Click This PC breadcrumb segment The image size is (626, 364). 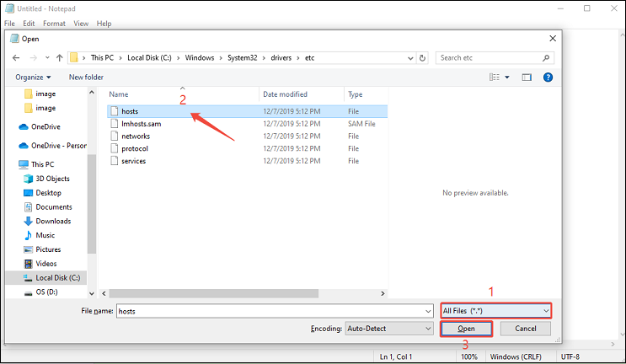pyautogui.click(x=102, y=58)
